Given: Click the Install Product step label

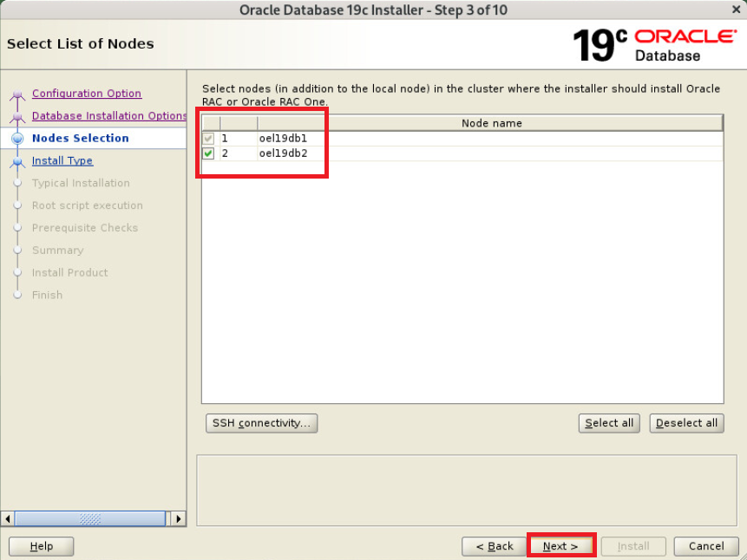Looking at the screenshot, I should (70, 272).
